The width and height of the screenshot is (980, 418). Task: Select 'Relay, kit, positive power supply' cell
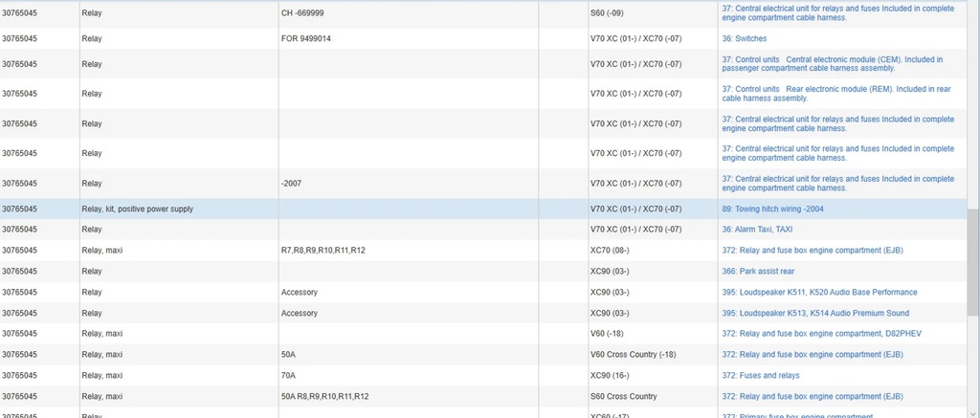point(179,209)
